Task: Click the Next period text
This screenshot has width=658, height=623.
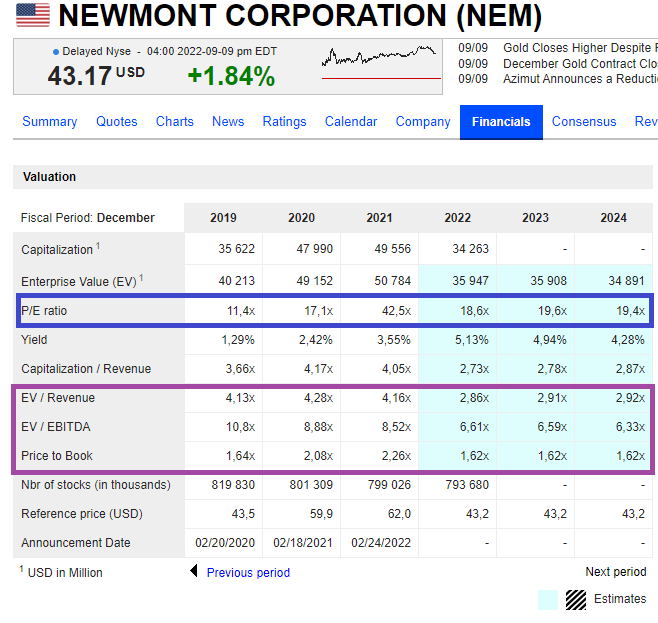Action: coord(615,572)
